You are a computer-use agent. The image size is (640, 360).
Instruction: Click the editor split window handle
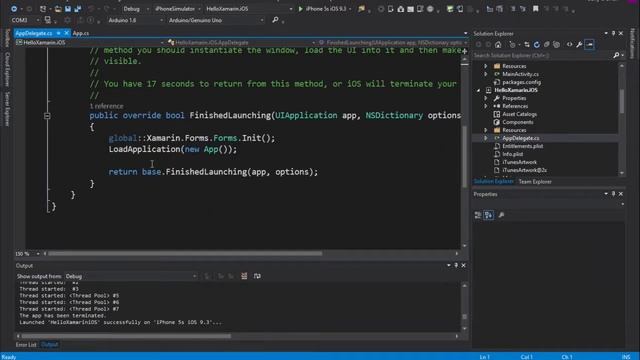(x=464, y=51)
